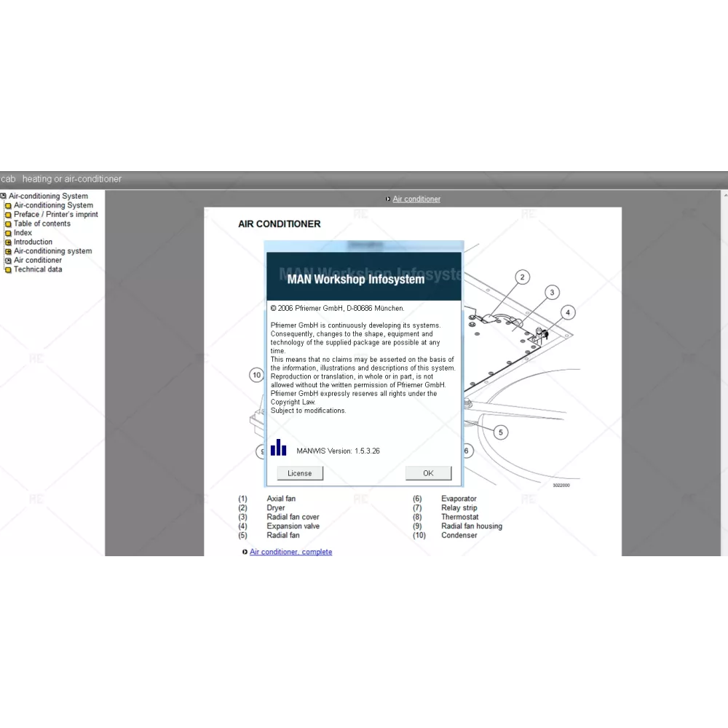Click the blue bars MANWIS logo icon

coord(278,448)
